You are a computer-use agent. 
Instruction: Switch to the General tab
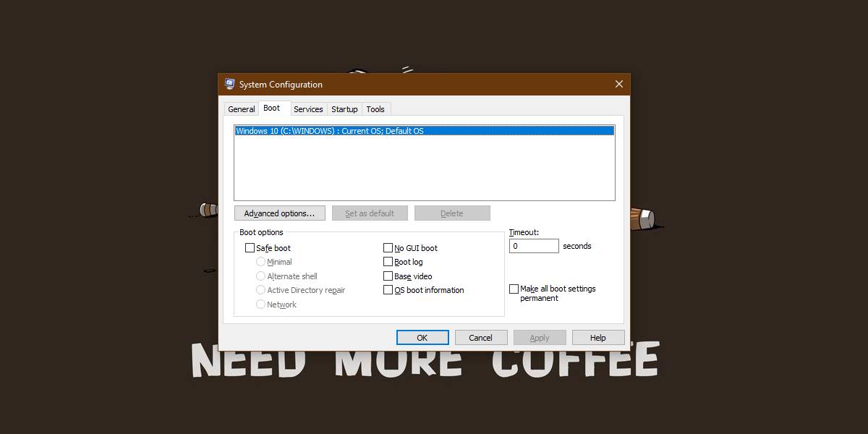point(241,109)
